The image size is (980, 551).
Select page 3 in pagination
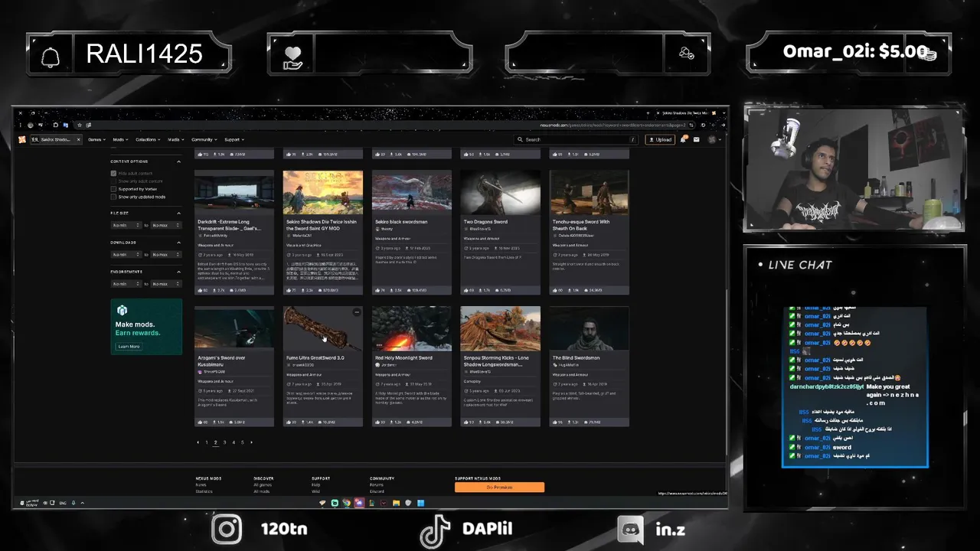[224, 442]
